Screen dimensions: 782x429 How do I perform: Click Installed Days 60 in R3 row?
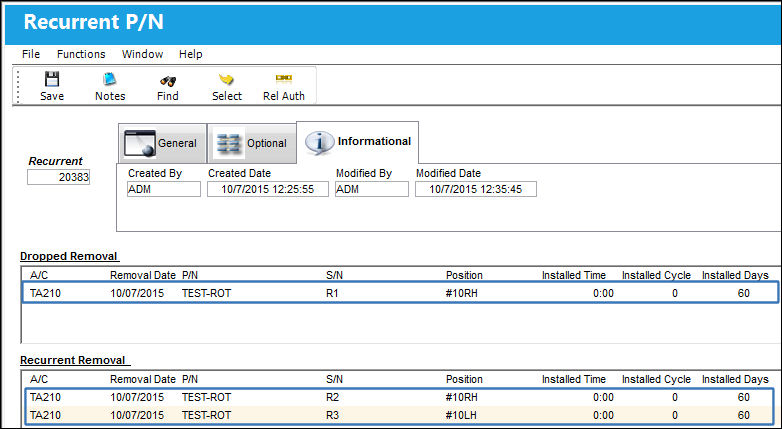pos(744,415)
